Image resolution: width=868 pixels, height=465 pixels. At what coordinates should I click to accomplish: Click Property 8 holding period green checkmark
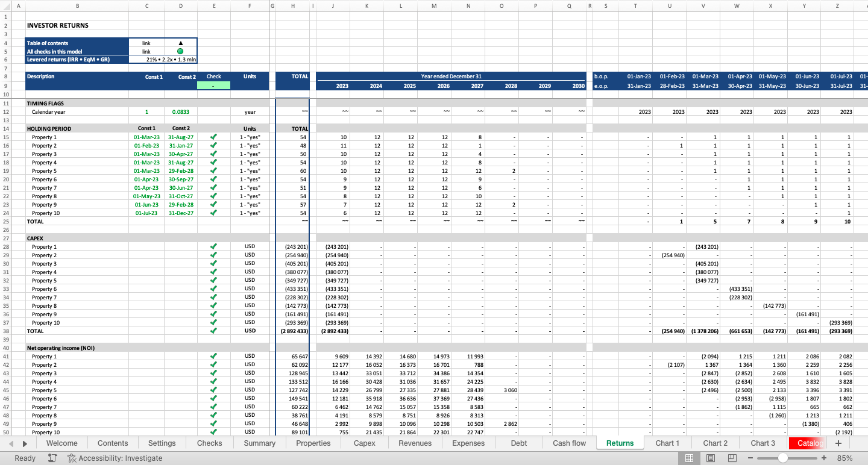point(213,196)
